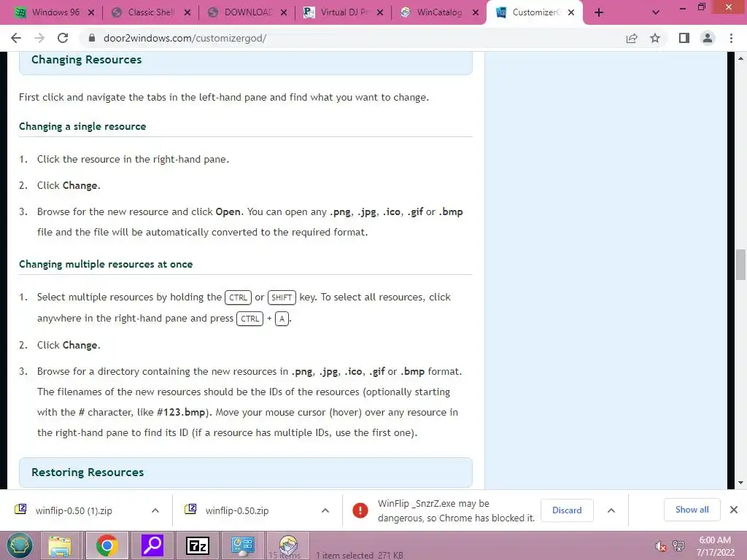
Task: Open File Explorer from taskbar
Action: 60,545
